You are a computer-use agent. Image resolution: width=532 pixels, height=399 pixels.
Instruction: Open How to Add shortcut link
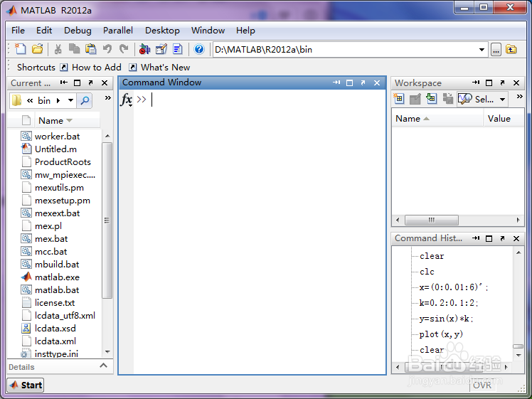point(90,67)
